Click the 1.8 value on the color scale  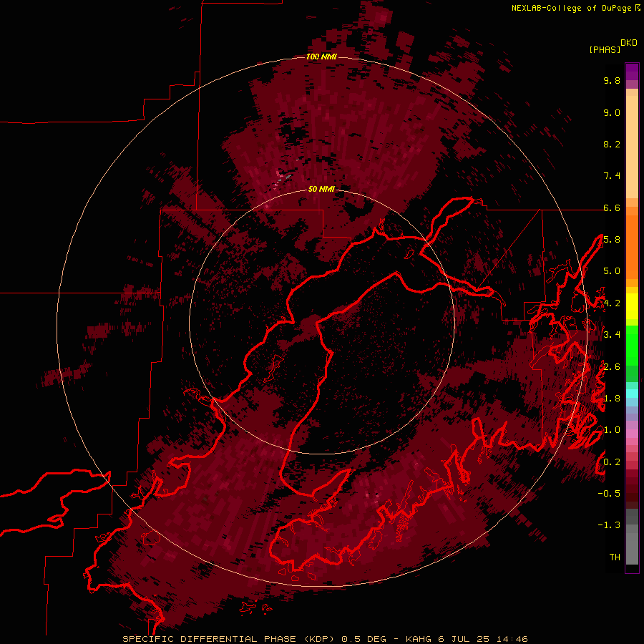(x=612, y=399)
